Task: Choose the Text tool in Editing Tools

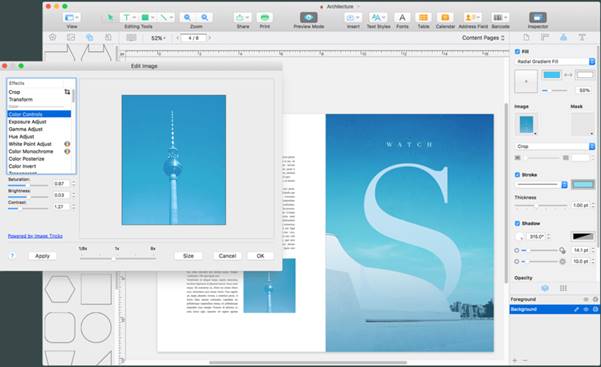Action: (128, 18)
